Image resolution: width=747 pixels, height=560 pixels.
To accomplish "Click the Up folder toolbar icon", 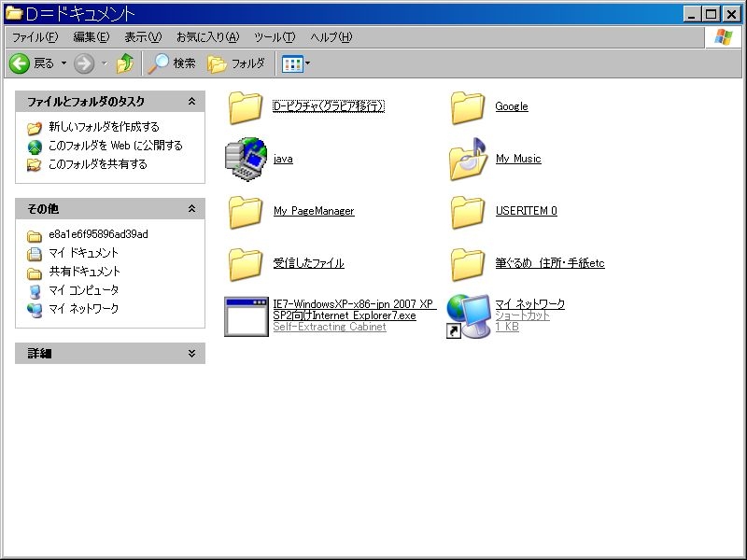I will 124,63.
